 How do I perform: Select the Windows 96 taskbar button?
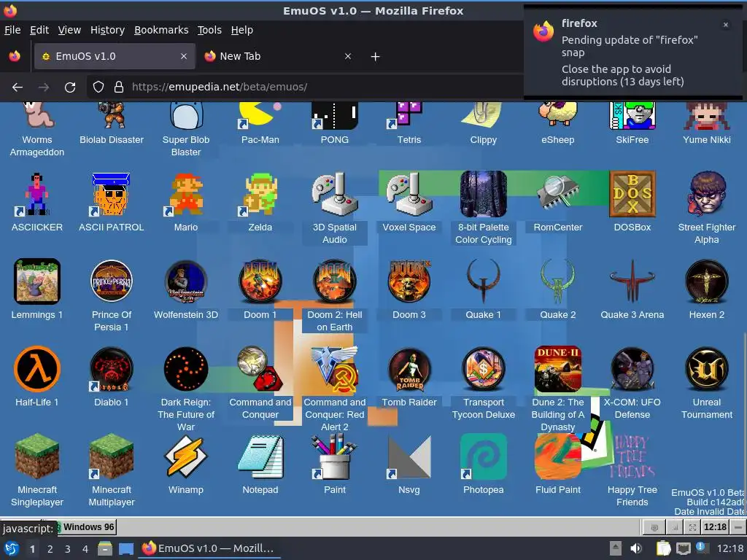tap(87, 527)
